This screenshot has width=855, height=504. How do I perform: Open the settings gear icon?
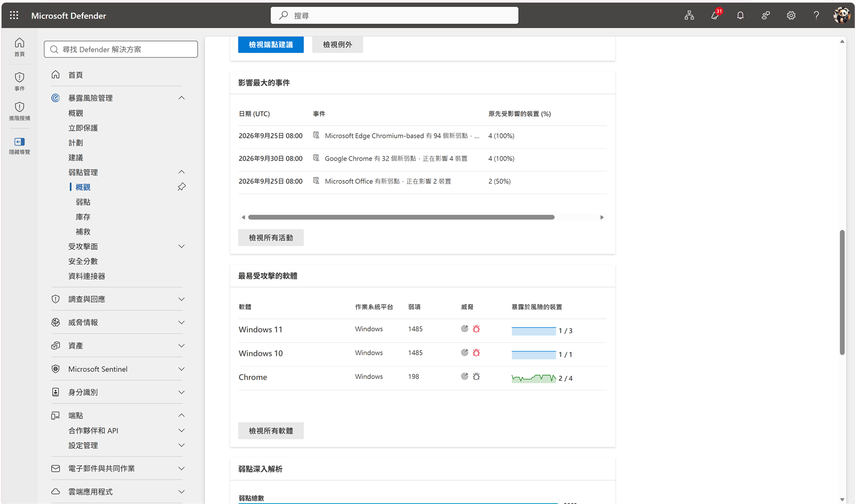(791, 15)
